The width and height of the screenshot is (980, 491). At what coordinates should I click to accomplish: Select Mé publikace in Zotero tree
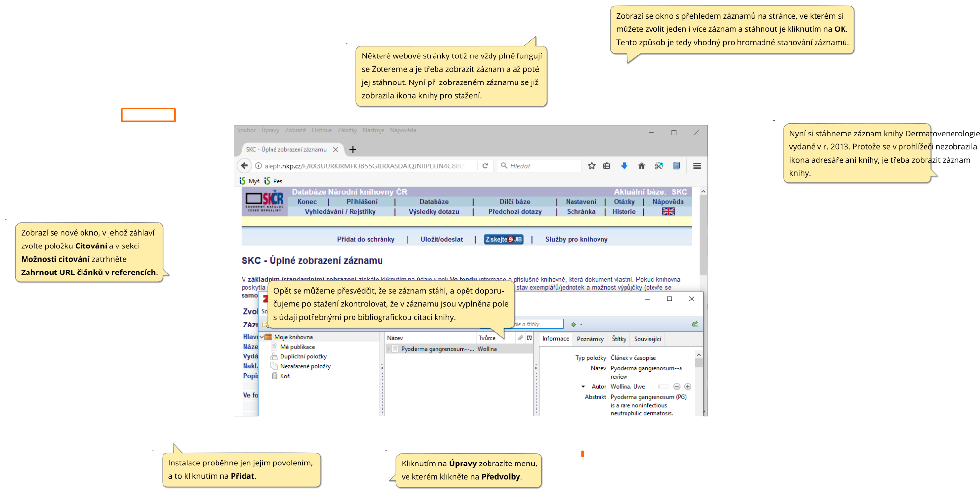pos(298,347)
